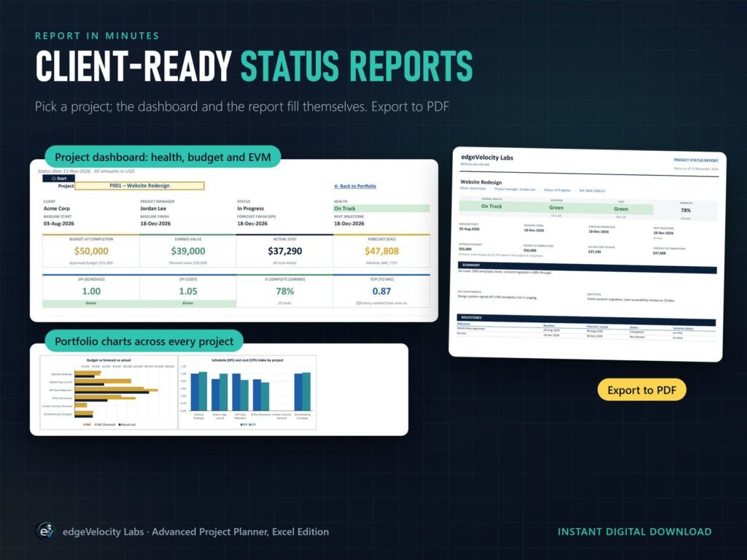This screenshot has height=560, width=747.
Task: Click the edgeVelocity Labs heading in the report
Action: pyautogui.click(x=487, y=157)
